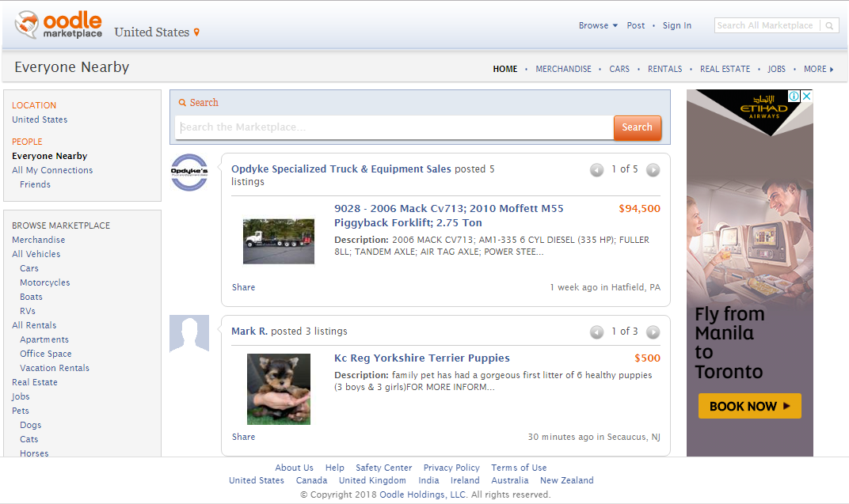Open the Mack truck listing thumbnail
Screen dimensions: 849x504
tap(278, 241)
